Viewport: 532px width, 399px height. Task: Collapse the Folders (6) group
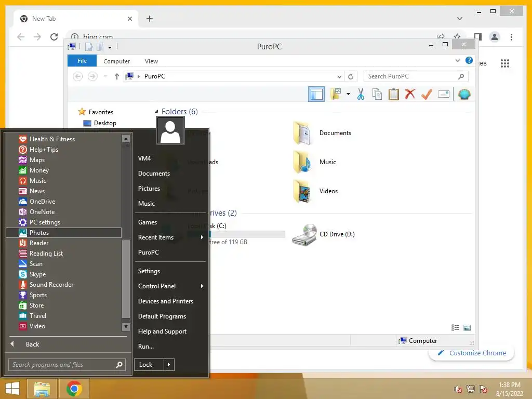156,111
